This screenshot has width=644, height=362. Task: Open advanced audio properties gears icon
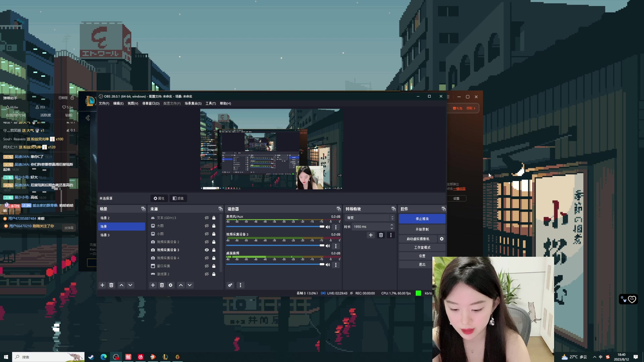click(x=230, y=285)
